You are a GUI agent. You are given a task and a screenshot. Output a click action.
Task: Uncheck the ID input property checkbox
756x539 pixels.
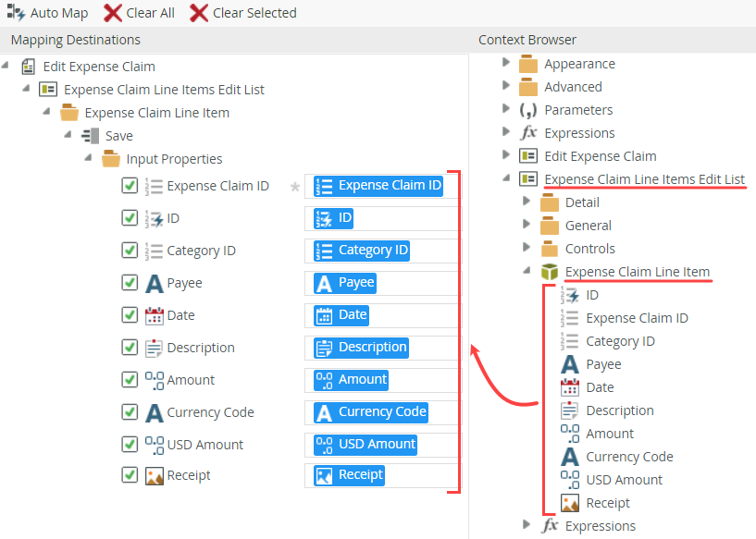coord(130,217)
